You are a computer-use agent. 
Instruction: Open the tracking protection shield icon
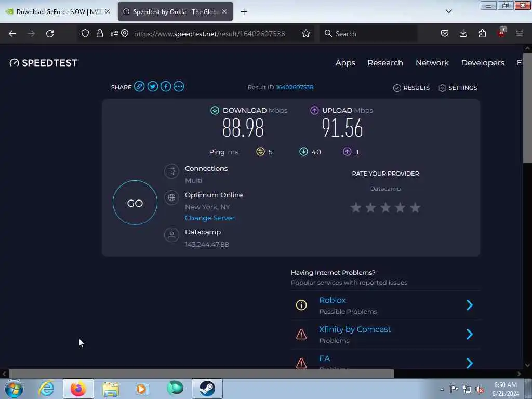85,33
